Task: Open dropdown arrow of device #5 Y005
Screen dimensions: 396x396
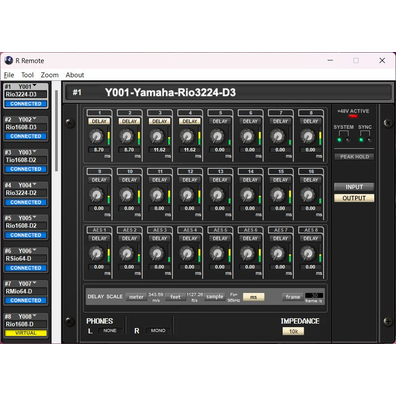Action: point(34,217)
